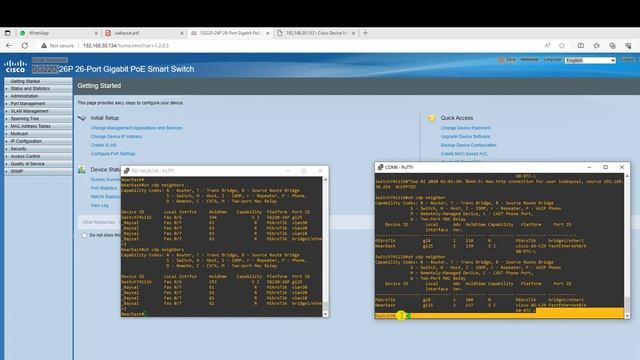Click the red Save icon in header

coord(501,60)
